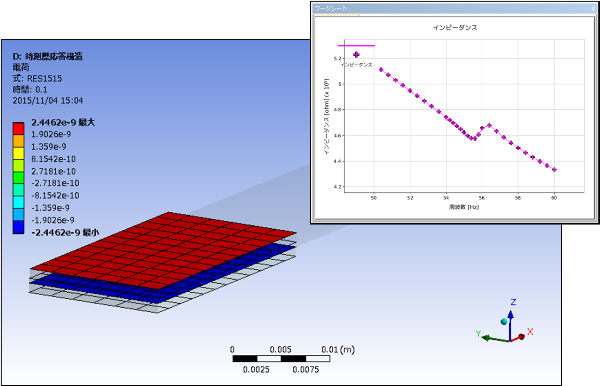
Task: Select the yellow legend color band
Action: coord(18,153)
